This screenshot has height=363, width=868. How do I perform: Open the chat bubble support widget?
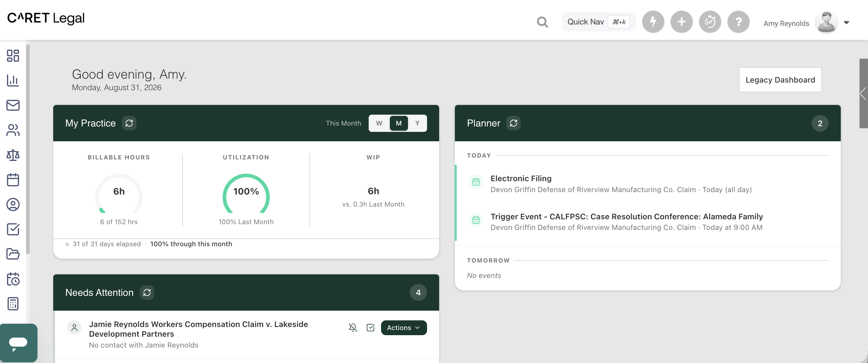click(18, 343)
